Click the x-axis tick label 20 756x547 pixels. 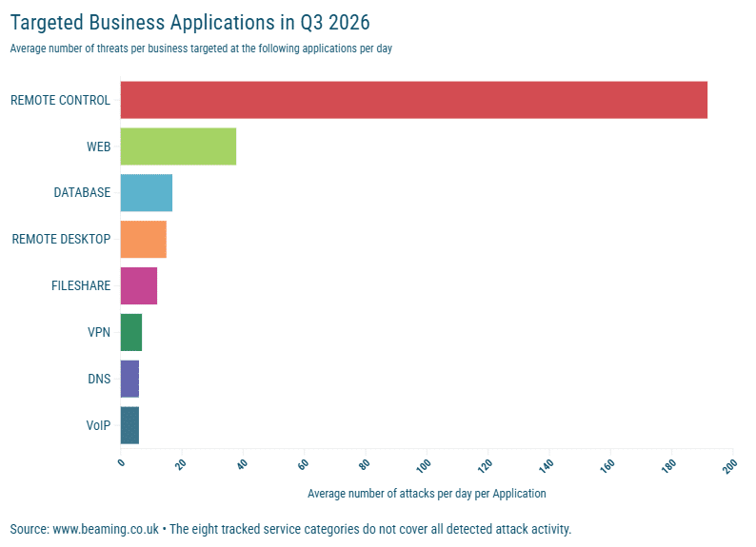click(181, 464)
